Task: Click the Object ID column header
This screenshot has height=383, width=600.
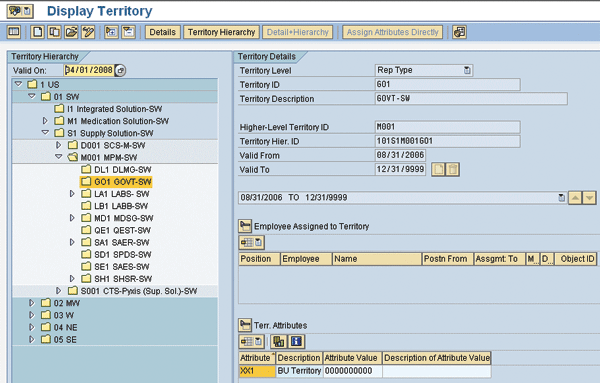Action: (576, 259)
